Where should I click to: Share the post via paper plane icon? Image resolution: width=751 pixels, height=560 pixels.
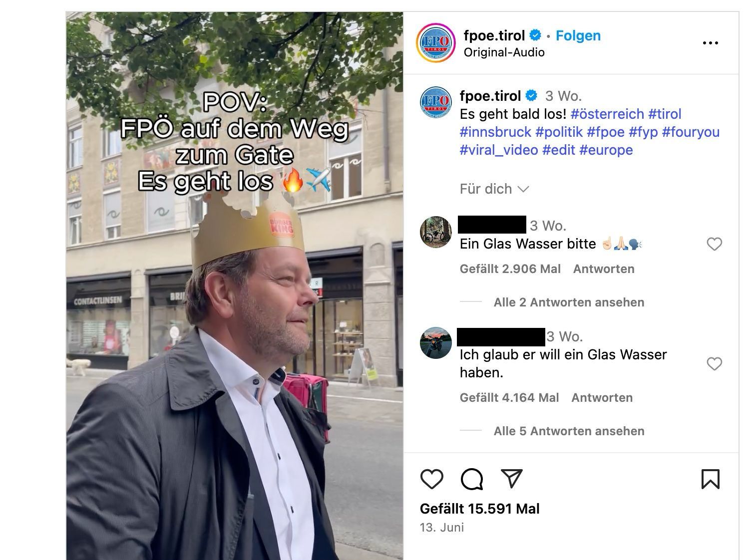(512, 479)
